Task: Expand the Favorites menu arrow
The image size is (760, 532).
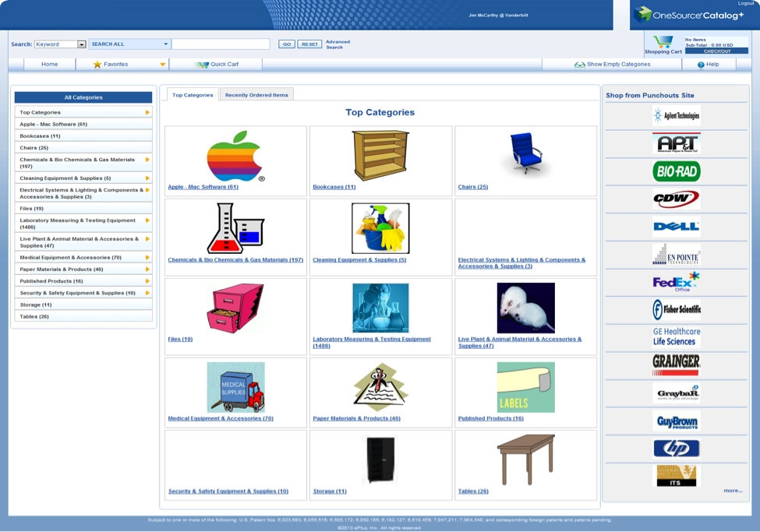Action: pyautogui.click(x=162, y=65)
